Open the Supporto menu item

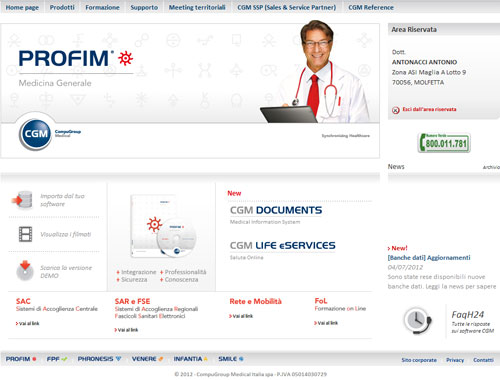(x=144, y=7)
